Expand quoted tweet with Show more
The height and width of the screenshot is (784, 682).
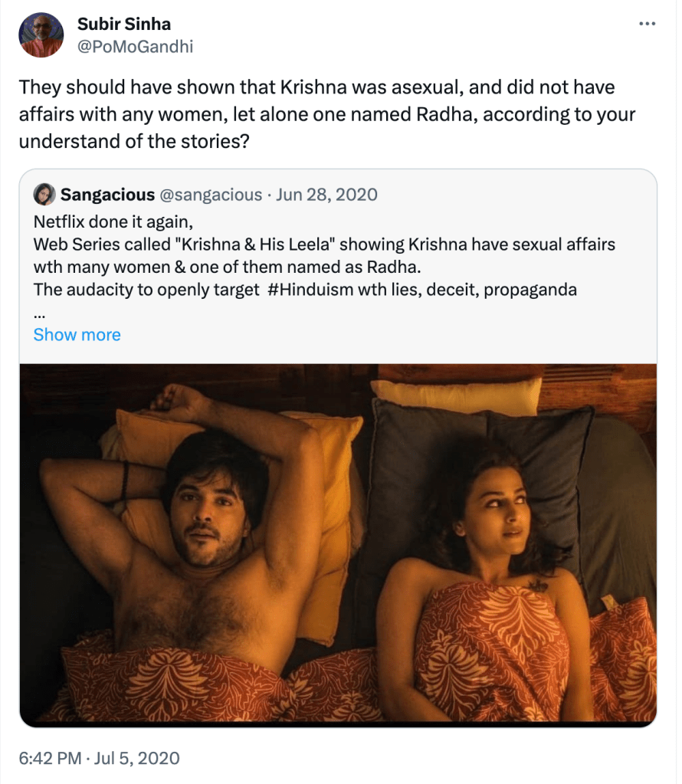tap(77, 335)
